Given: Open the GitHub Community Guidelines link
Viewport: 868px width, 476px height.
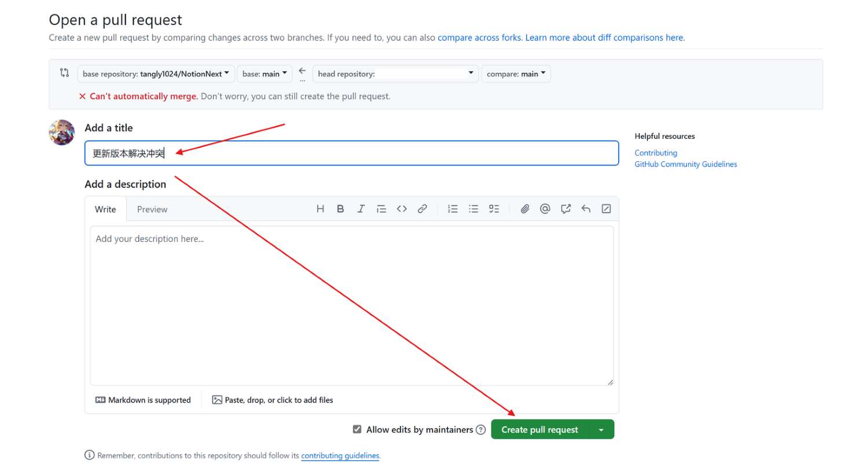Looking at the screenshot, I should [x=686, y=164].
